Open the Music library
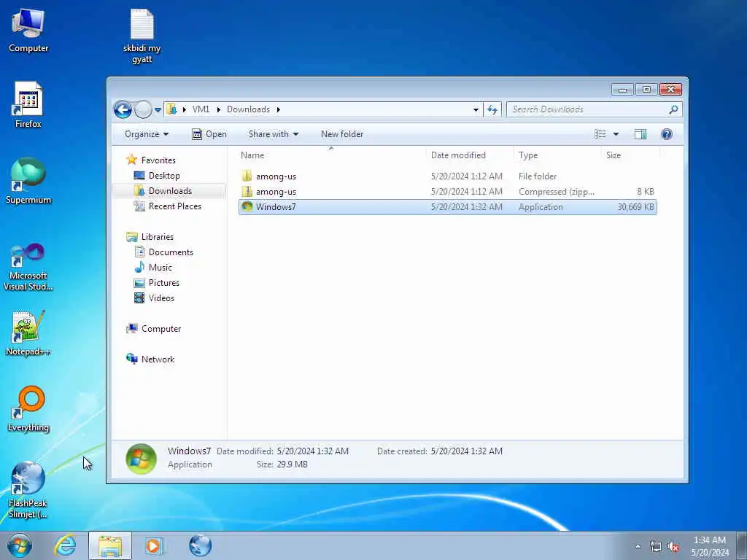Viewport: 747px width, 560px height. click(153, 267)
